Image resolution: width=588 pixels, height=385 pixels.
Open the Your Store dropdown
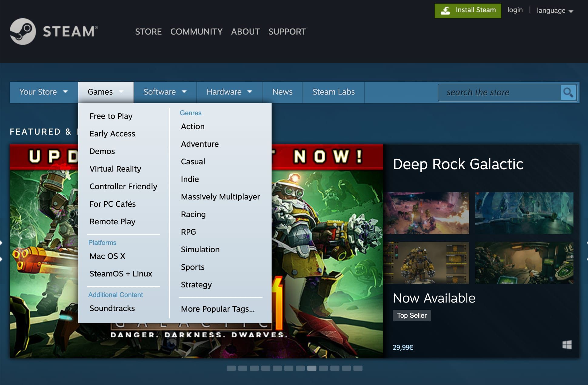point(43,92)
